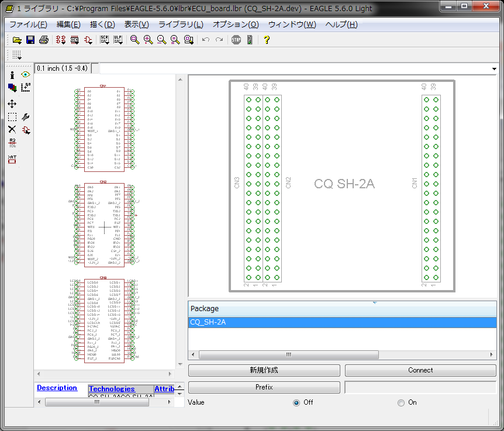The image size is (504, 431).
Task: Open the ライブラリ(L) menu
Action: [x=181, y=25]
